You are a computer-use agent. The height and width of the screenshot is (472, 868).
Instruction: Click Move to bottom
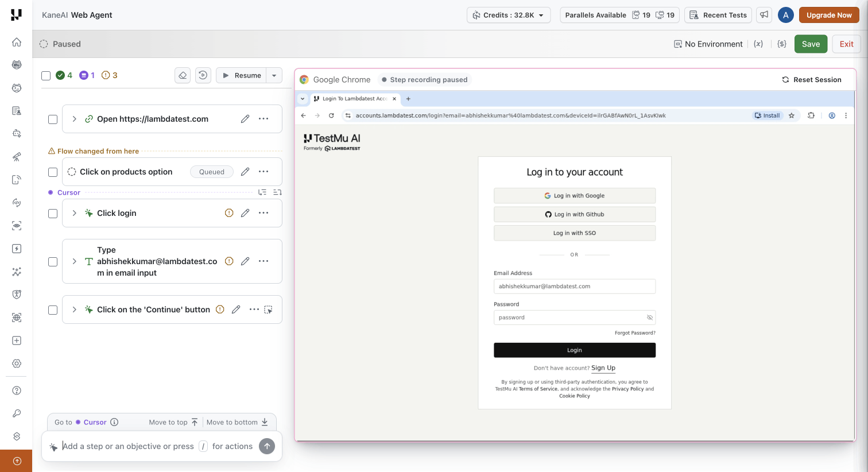[x=238, y=422]
